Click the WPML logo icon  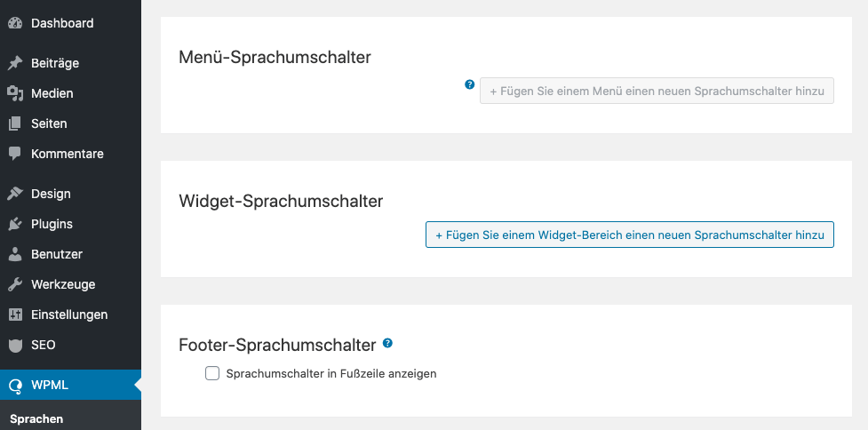click(x=14, y=386)
